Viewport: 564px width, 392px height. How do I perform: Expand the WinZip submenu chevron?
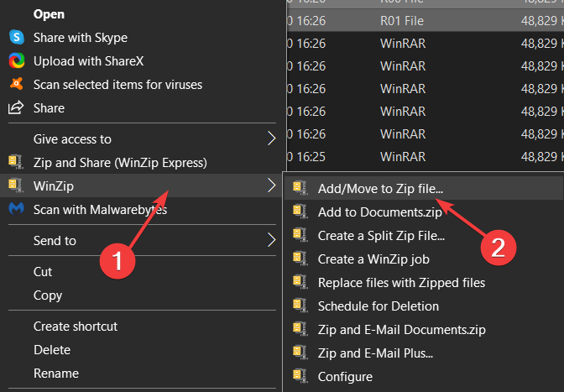click(272, 186)
